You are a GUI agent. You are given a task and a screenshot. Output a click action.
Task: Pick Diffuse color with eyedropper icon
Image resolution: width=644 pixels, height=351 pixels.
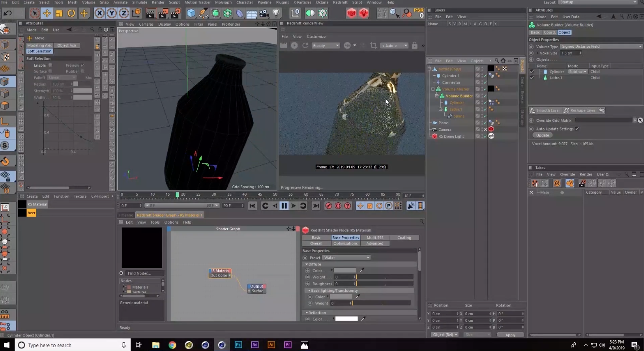[361, 271]
